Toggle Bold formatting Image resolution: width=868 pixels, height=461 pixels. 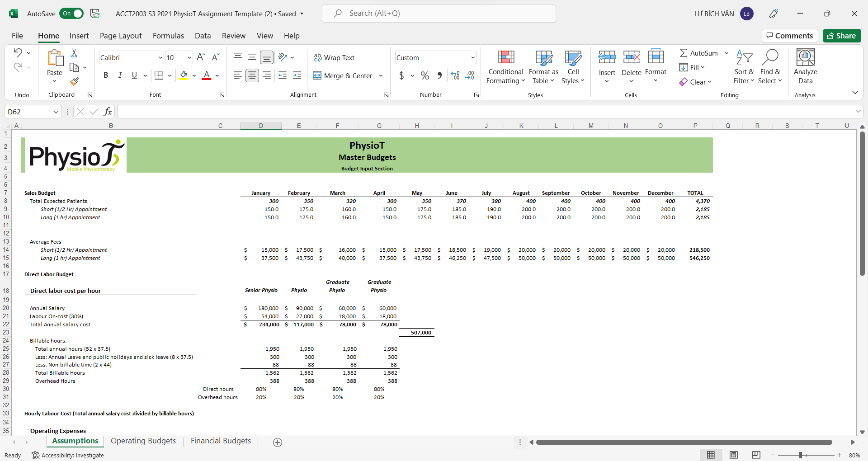click(x=106, y=75)
